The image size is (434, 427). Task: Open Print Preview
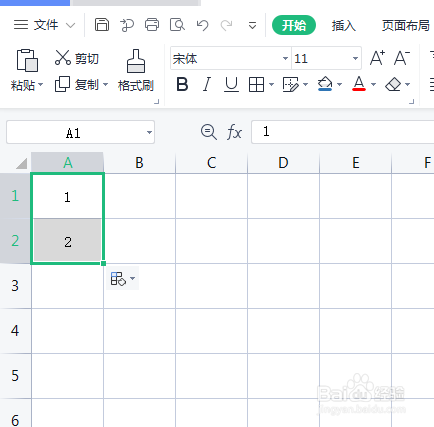click(177, 25)
